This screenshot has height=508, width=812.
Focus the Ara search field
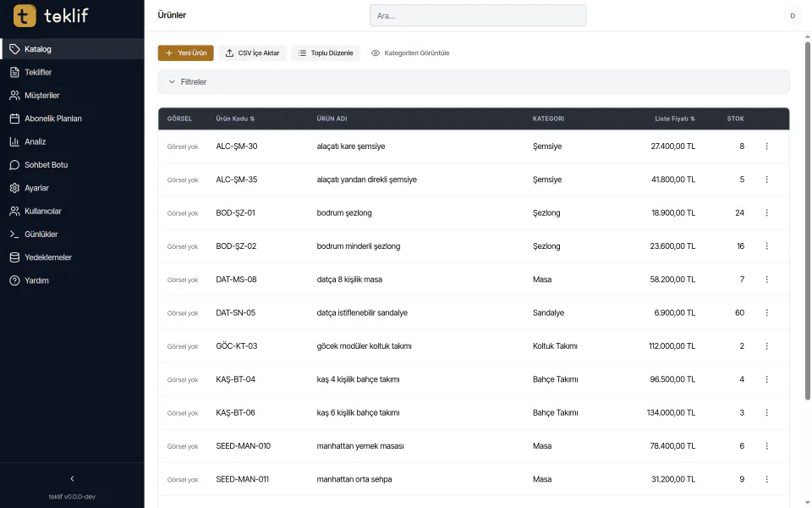(477, 15)
